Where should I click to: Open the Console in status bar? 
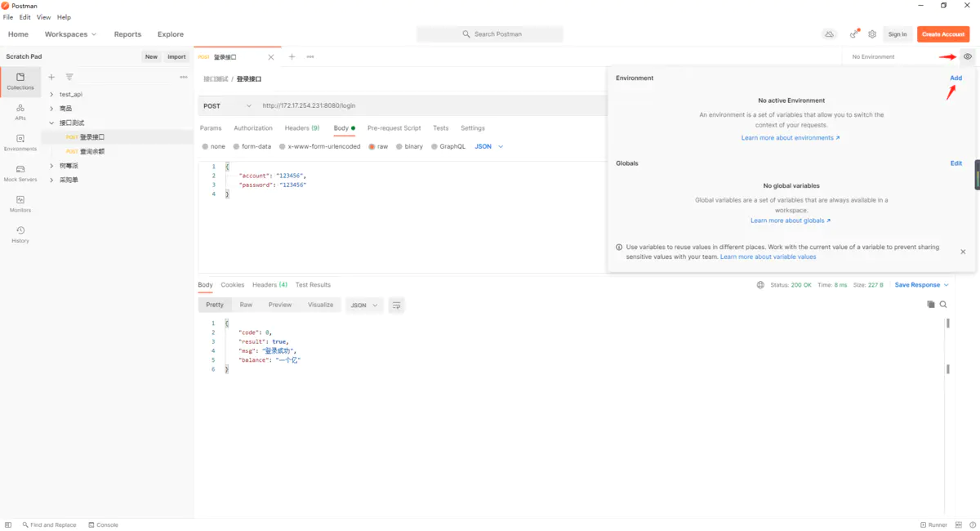click(x=103, y=525)
